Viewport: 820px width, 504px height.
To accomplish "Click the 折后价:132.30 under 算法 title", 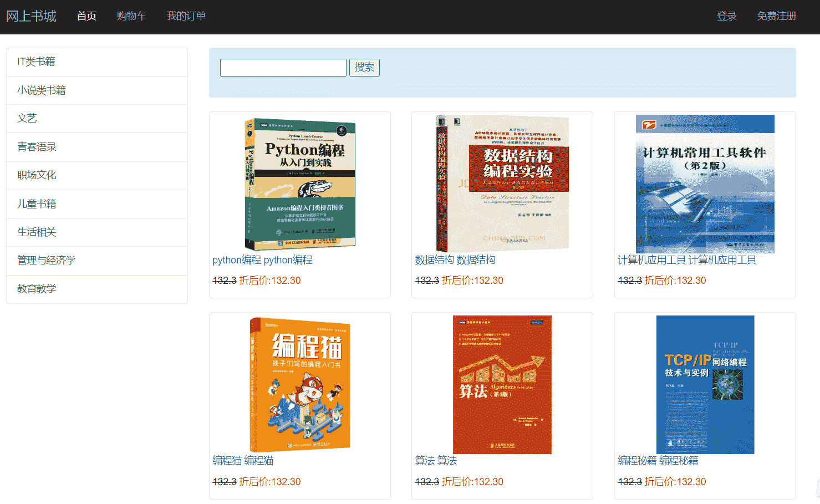I will [x=473, y=482].
